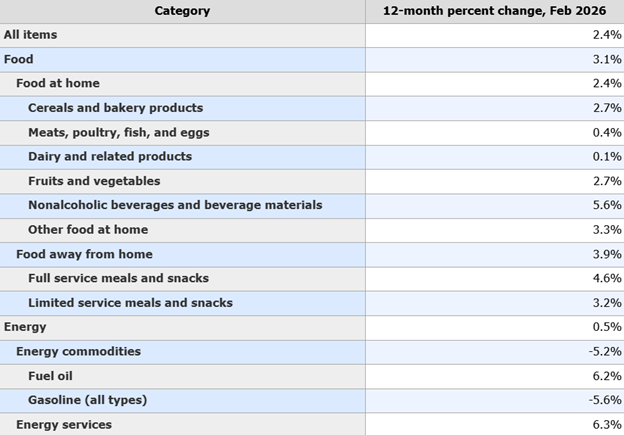
Task: Select the Food category row
Action: pyautogui.click(x=312, y=60)
